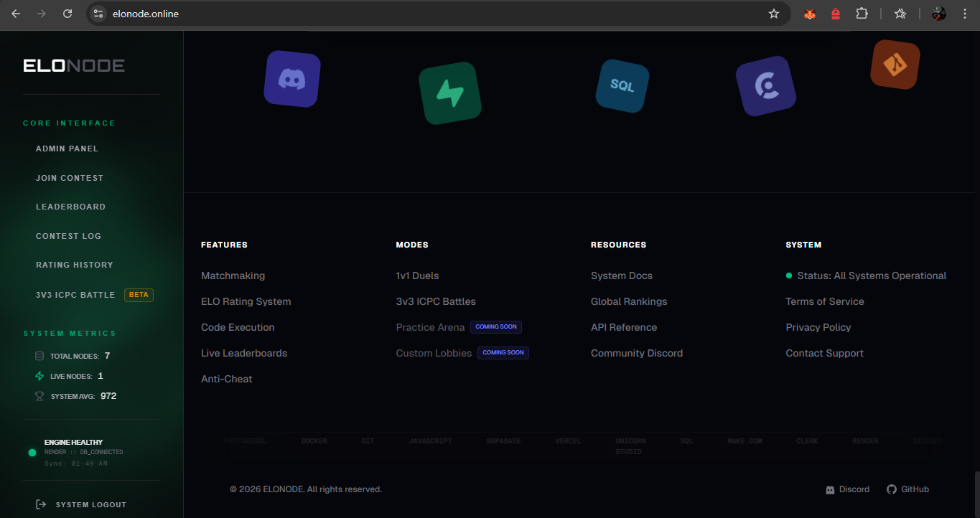Click the Discord icon in the footer
Screen dimensions: 980x518
point(831,489)
